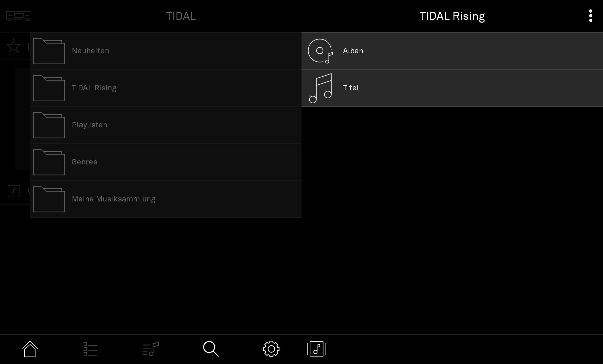Select the Alben category under TIDAL Rising
The image size is (603, 364).
tap(452, 51)
